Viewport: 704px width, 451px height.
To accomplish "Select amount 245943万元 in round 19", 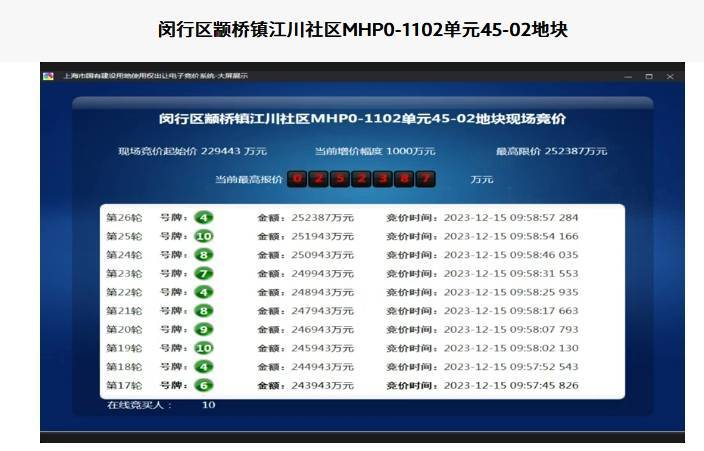I will point(322,348).
